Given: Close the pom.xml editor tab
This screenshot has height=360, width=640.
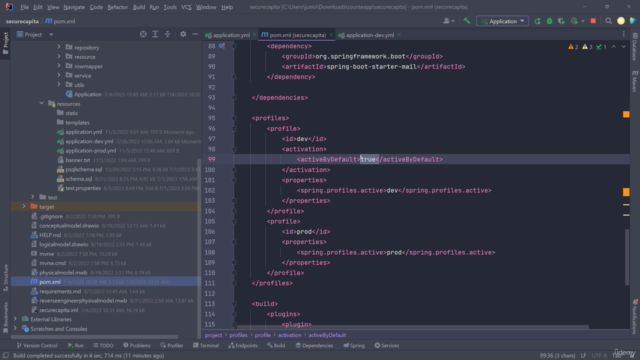Looking at the screenshot, I should [x=331, y=35].
